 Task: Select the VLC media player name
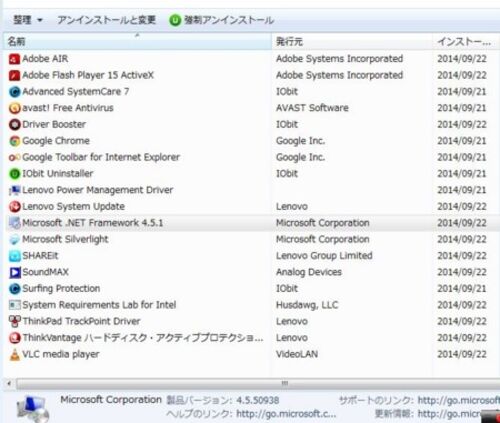point(61,354)
